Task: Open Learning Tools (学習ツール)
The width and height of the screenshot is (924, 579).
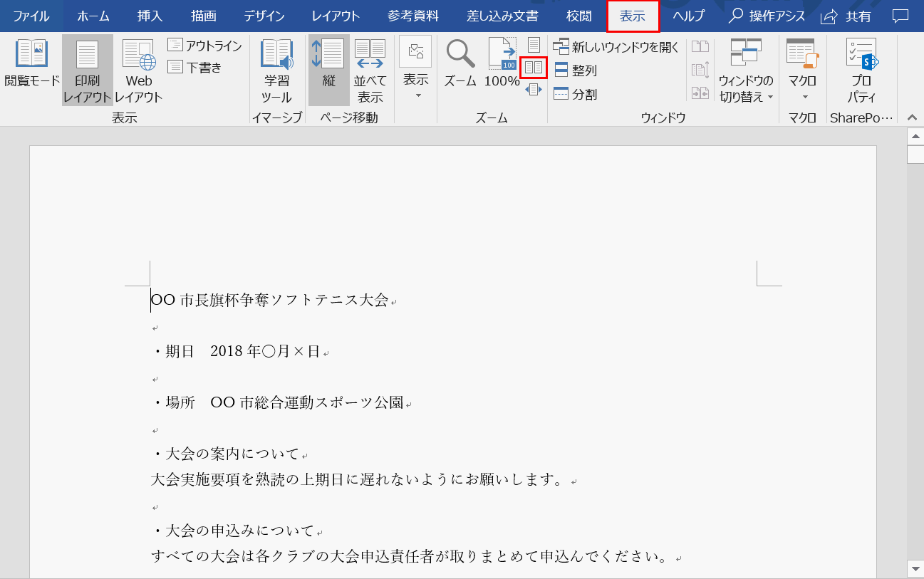Action: (276, 70)
